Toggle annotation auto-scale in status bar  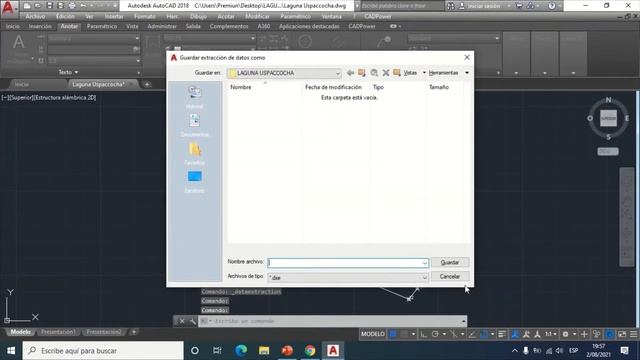(527, 334)
